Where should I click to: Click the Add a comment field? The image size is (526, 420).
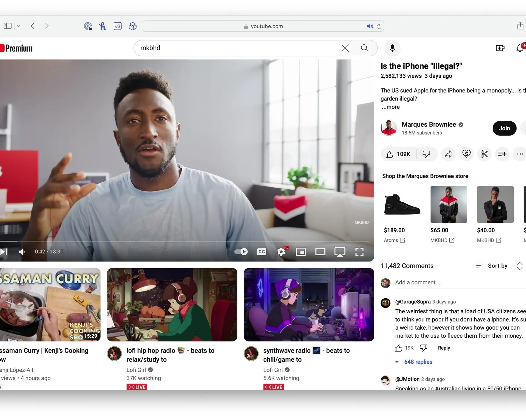point(460,282)
